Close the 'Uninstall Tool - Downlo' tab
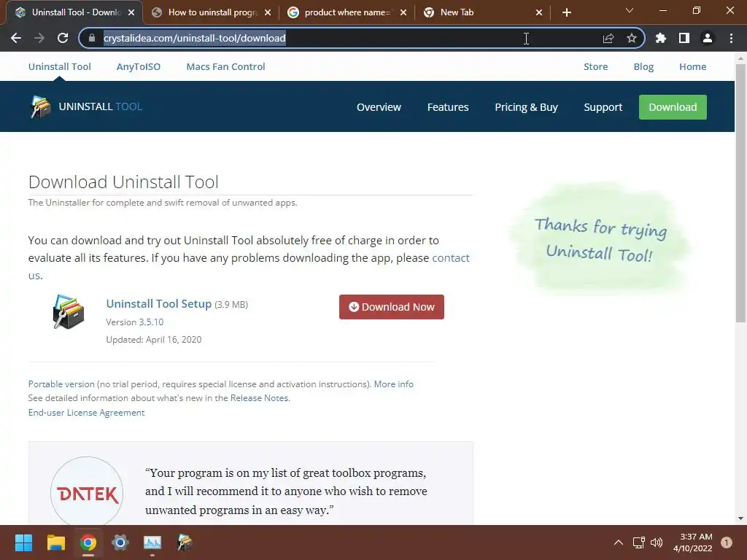747x560 pixels. 131,12
